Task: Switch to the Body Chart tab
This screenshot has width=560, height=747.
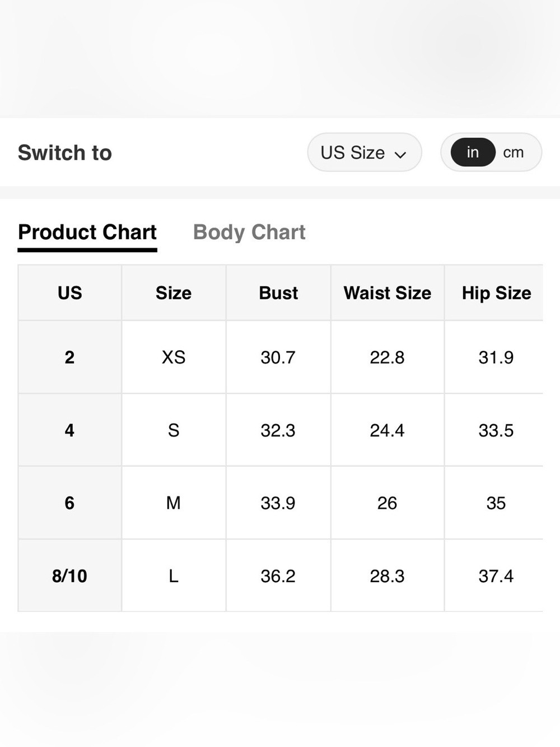Action: [x=249, y=232]
